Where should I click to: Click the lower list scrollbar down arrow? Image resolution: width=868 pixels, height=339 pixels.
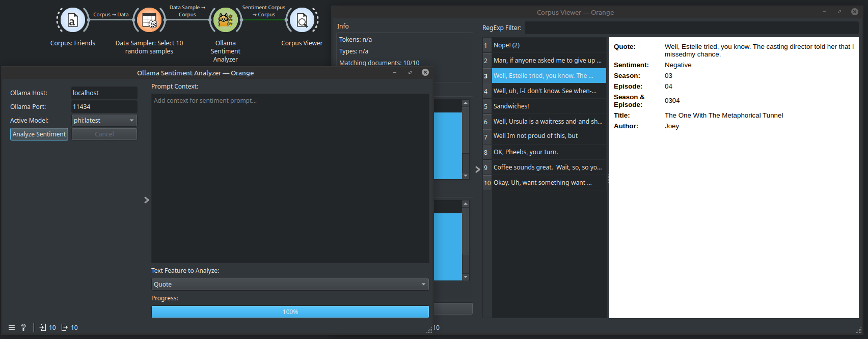tap(466, 277)
